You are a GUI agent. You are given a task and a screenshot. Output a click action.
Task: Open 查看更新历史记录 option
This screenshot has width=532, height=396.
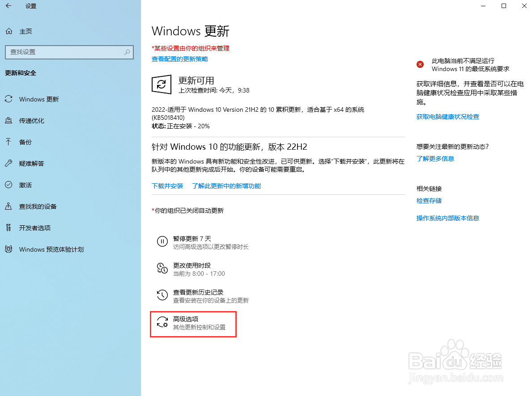click(203, 296)
